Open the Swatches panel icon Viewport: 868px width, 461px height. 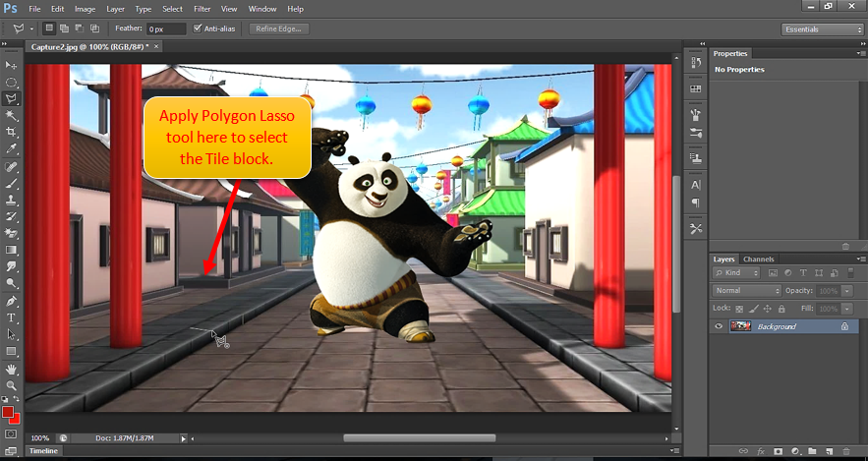(696, 88)
